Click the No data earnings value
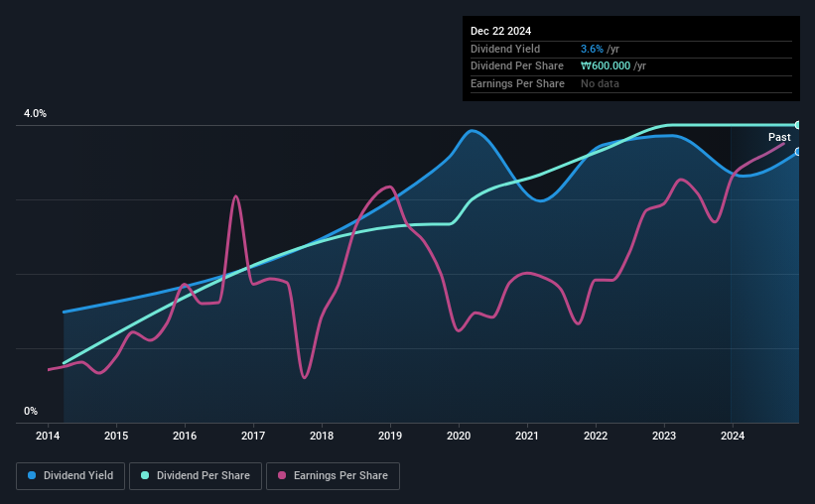Viewport: 815px width, 504px height. click(600, 83)
